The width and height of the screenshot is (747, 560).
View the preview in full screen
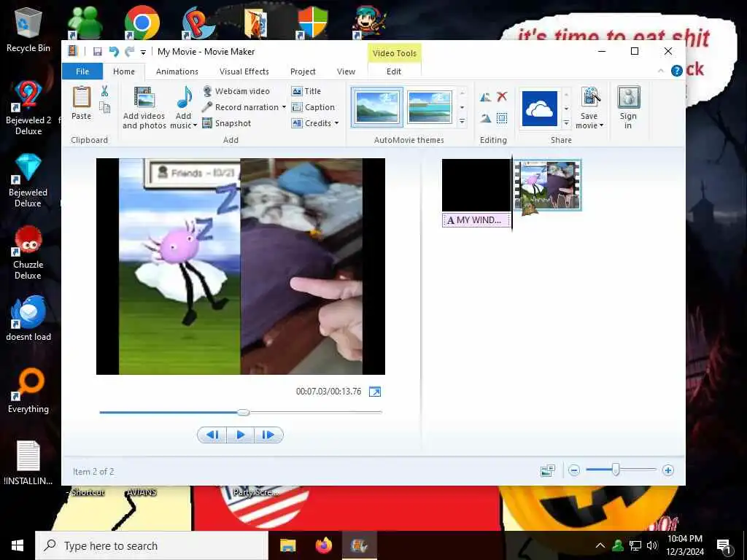[x=375, y=392]
